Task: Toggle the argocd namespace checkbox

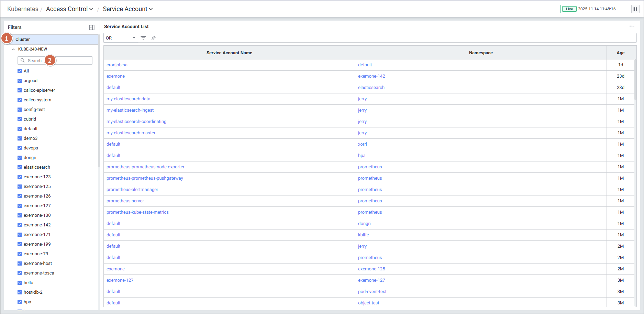Action: (20, 81)
